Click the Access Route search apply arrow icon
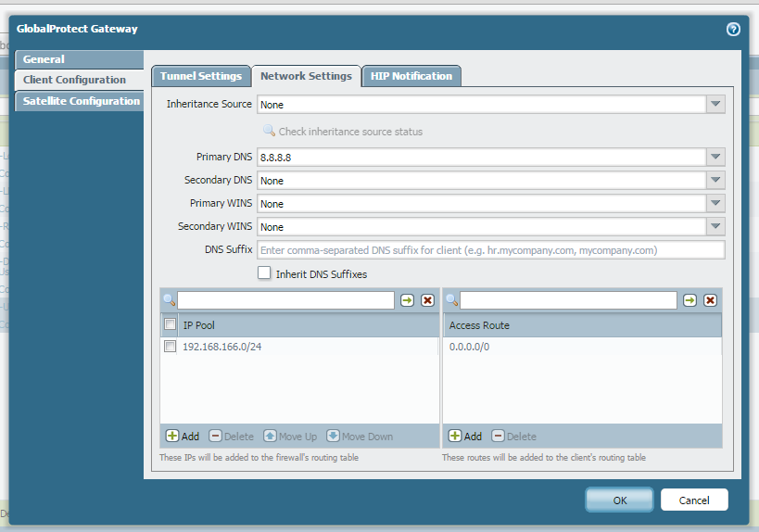Screen dimensions: 759x532 [689, 300]
